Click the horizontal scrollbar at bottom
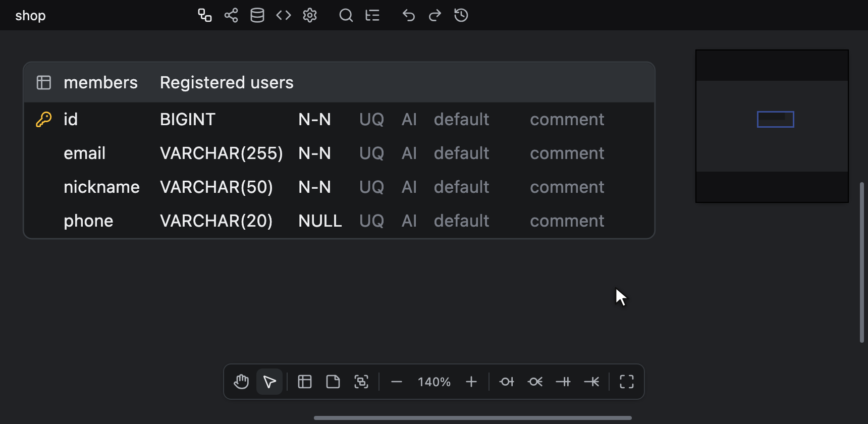Image resolution: width=868 pixels, height=424 pixels. pyautogui.click(x=473, y=418)
